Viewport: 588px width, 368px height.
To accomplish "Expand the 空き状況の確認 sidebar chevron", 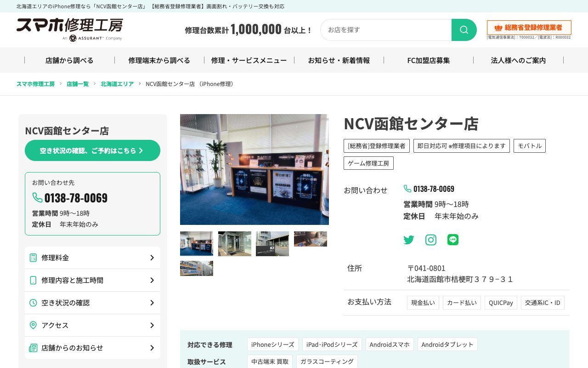I will click(152, 303).
